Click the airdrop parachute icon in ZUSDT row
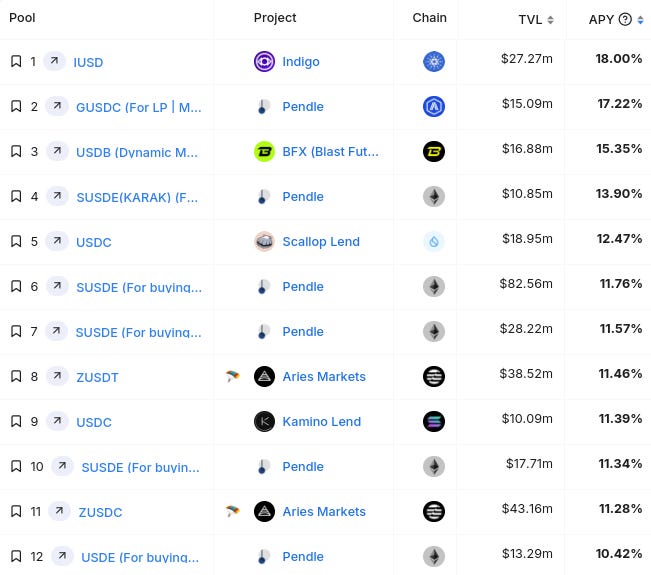The width and height of the screenshot is (651, 575). tap(232, 376)
